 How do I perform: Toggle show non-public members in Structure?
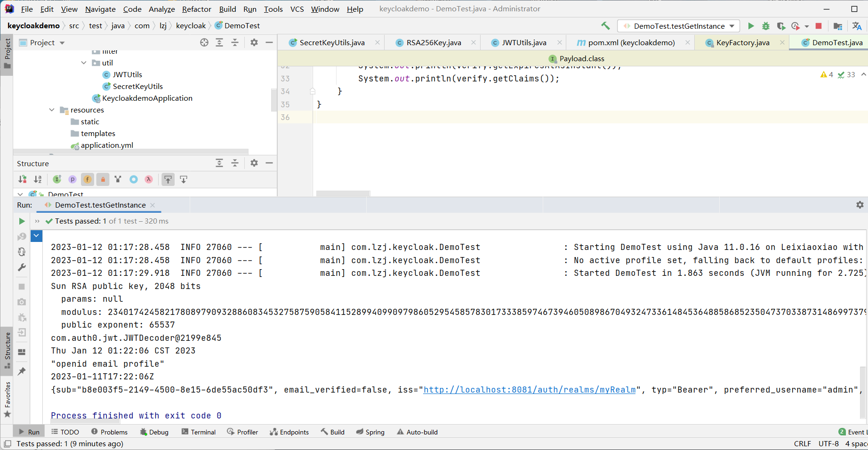(x=103, y=179)
